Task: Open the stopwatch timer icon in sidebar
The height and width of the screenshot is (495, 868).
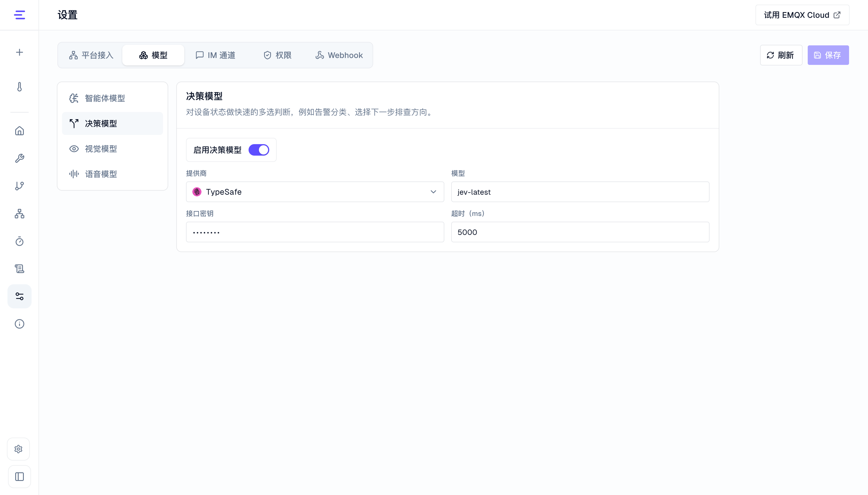Action: coord(19,241)
